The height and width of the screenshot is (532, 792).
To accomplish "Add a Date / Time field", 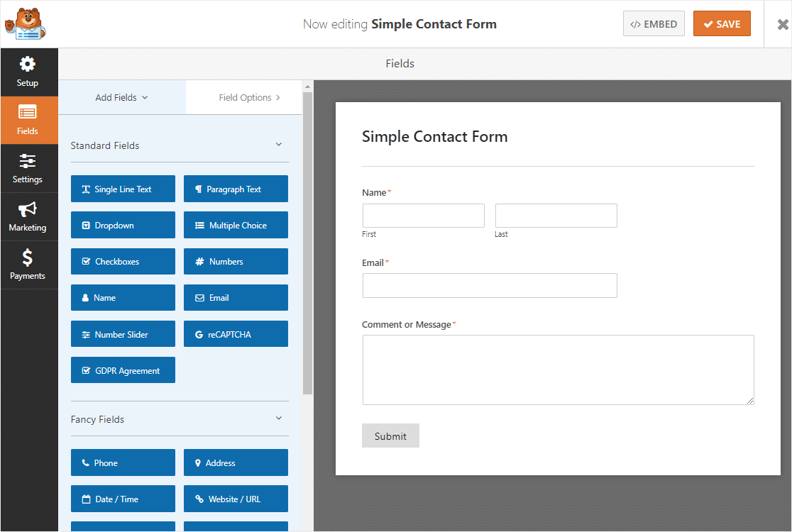I will point(123,499).
